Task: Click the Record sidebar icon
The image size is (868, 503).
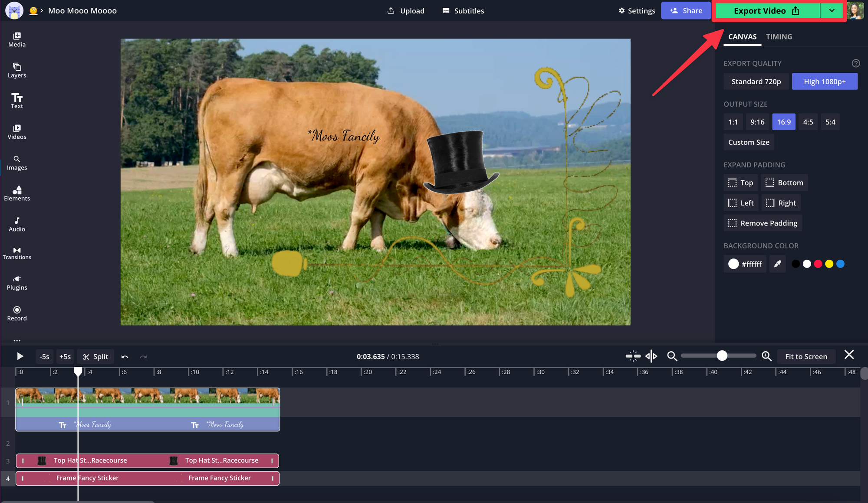Action: click(17, 313)
